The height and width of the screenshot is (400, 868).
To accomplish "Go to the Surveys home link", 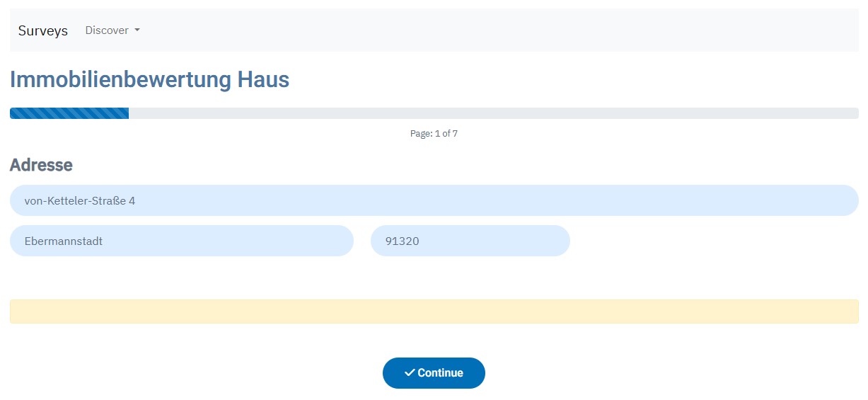I will pos(43,30).
